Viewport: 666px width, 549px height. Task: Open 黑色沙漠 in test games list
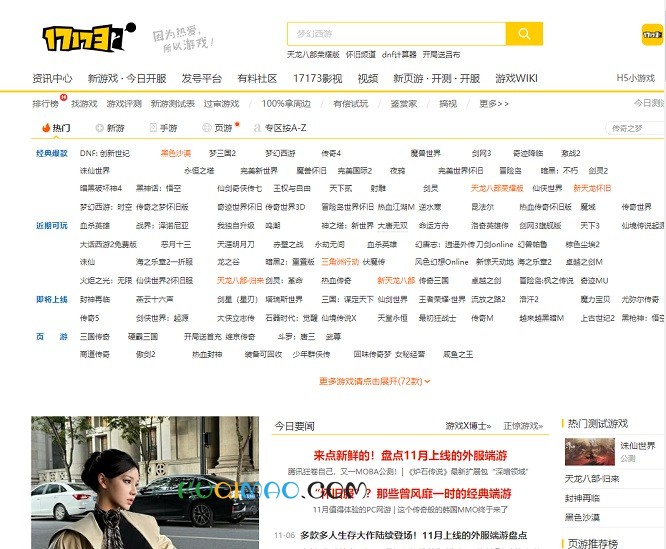coord(582,517)
